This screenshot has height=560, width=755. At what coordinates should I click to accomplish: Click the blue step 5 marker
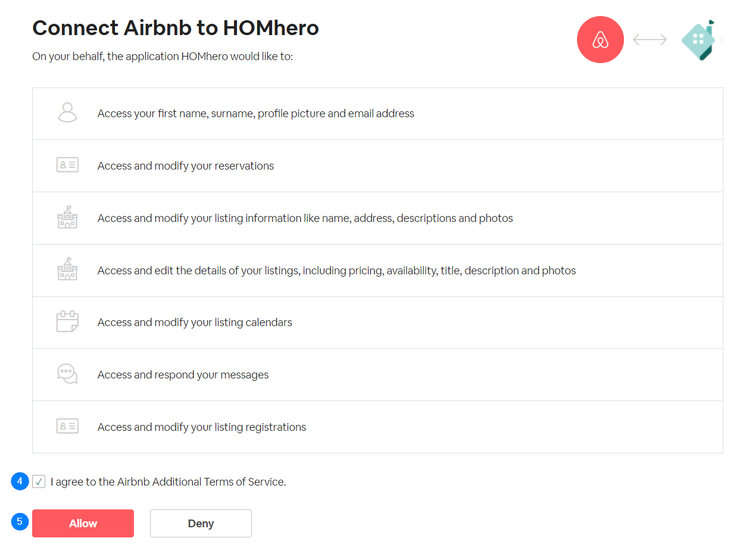pos(20,521)
